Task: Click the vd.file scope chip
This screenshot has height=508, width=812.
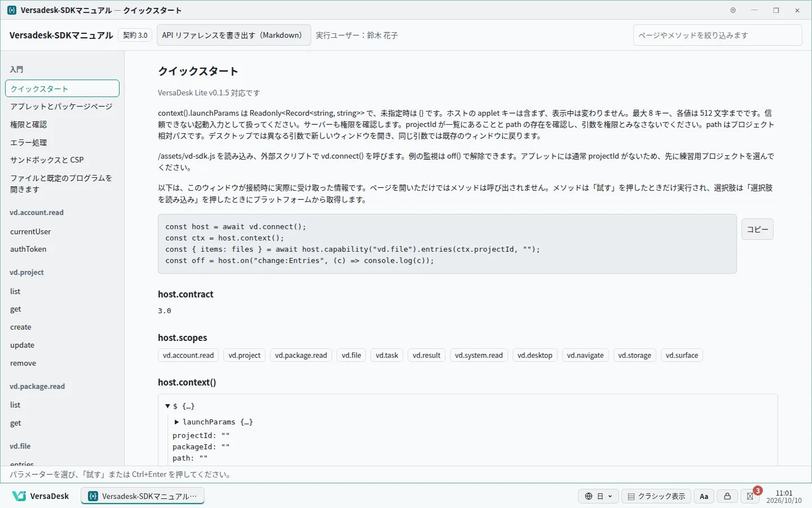Action: click(x=351, y=355)
